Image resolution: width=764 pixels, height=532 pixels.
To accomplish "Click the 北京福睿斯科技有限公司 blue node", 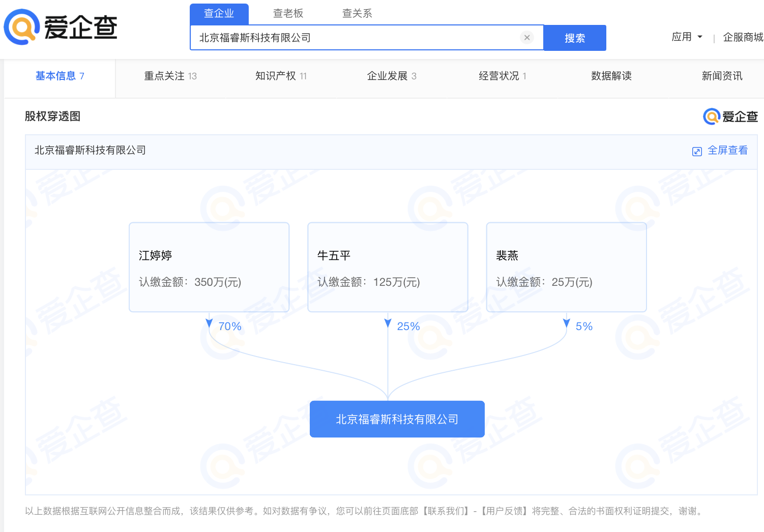I will tap(397, 419).
